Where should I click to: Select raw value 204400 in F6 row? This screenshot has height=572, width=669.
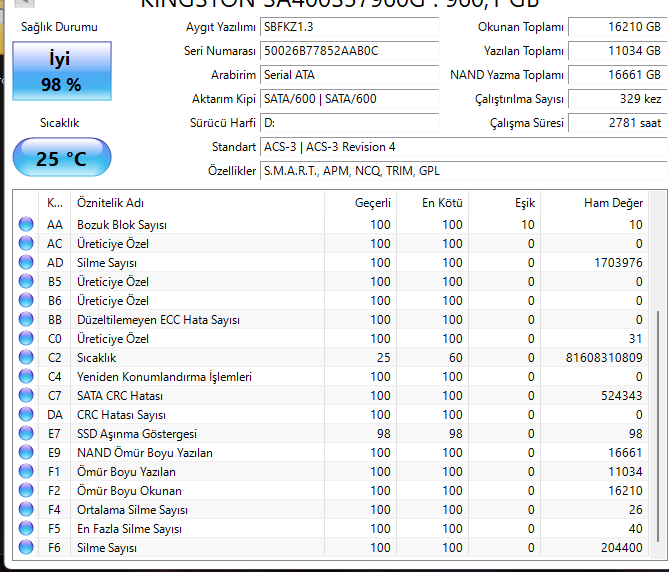point(622,547)
